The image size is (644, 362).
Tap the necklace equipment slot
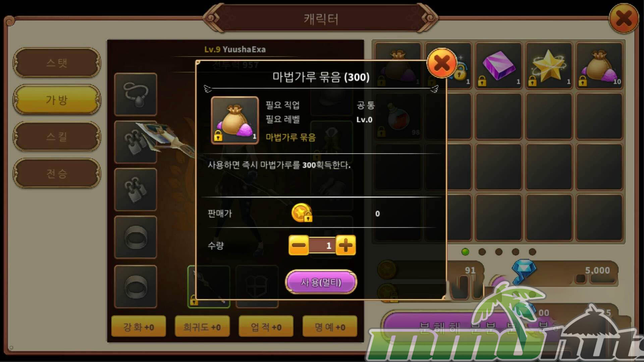pyautogui.click(x=136, y=95)
